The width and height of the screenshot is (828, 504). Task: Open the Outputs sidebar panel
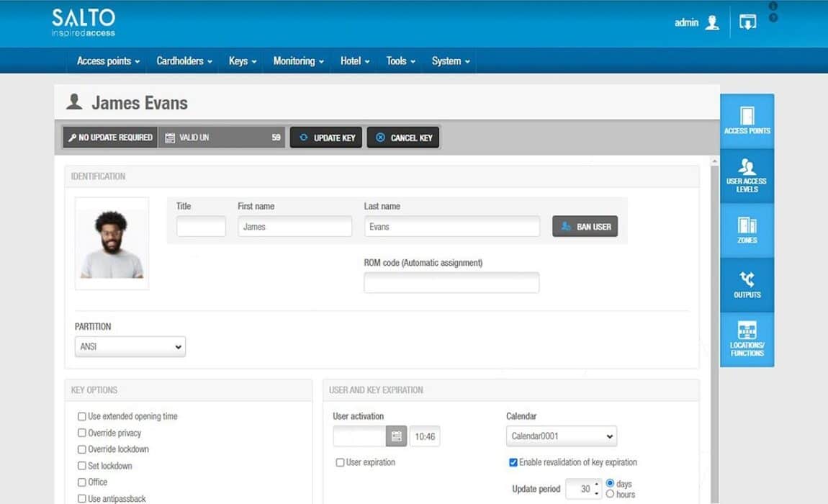pyautogui.click(x=747, y=285)
